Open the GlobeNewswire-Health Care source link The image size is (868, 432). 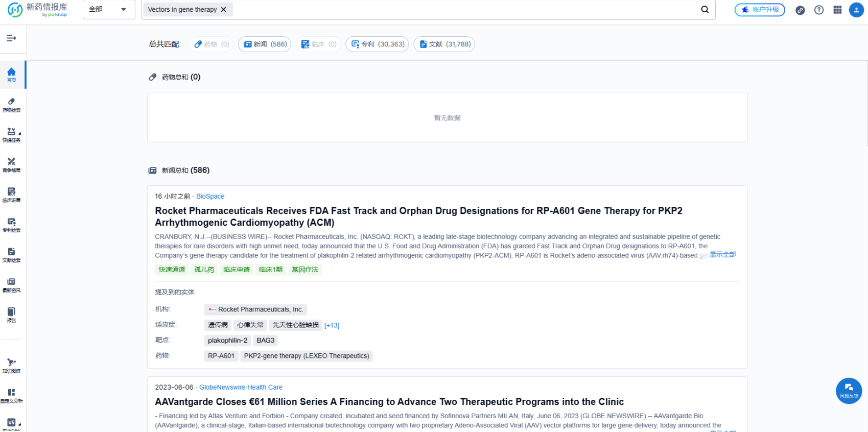pos(241,388)
